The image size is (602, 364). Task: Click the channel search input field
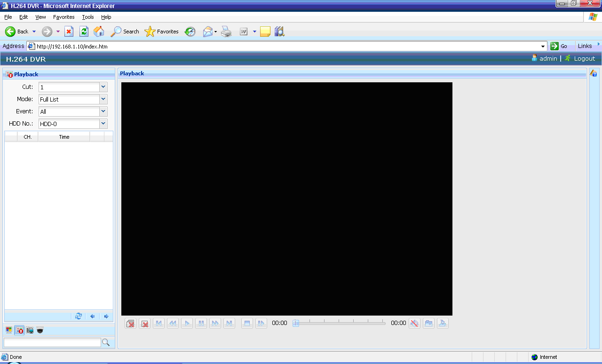click(52, 342)
